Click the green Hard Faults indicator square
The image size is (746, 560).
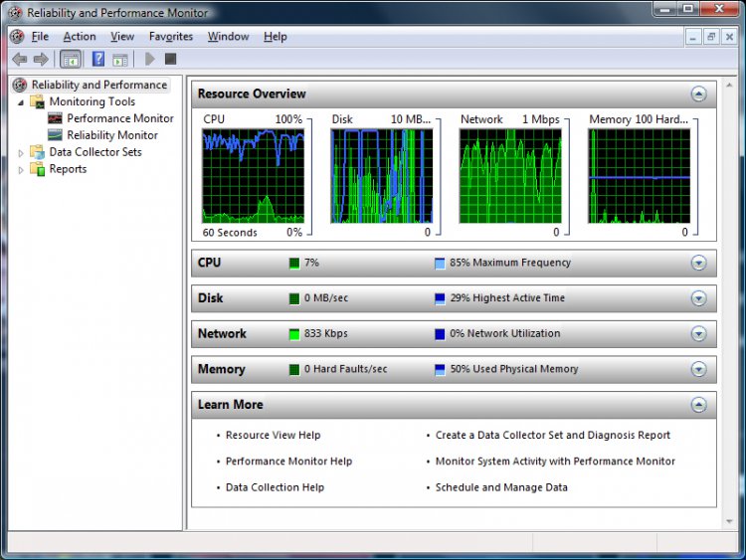point(294,370)
